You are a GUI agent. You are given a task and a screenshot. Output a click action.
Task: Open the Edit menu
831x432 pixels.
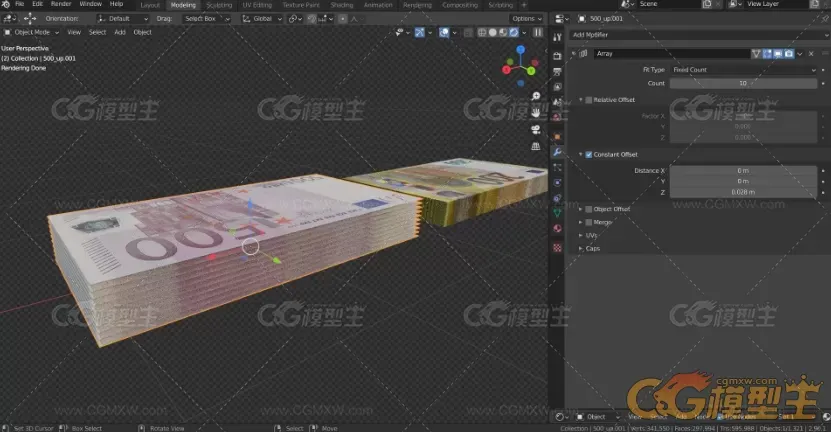click(37, 4)
